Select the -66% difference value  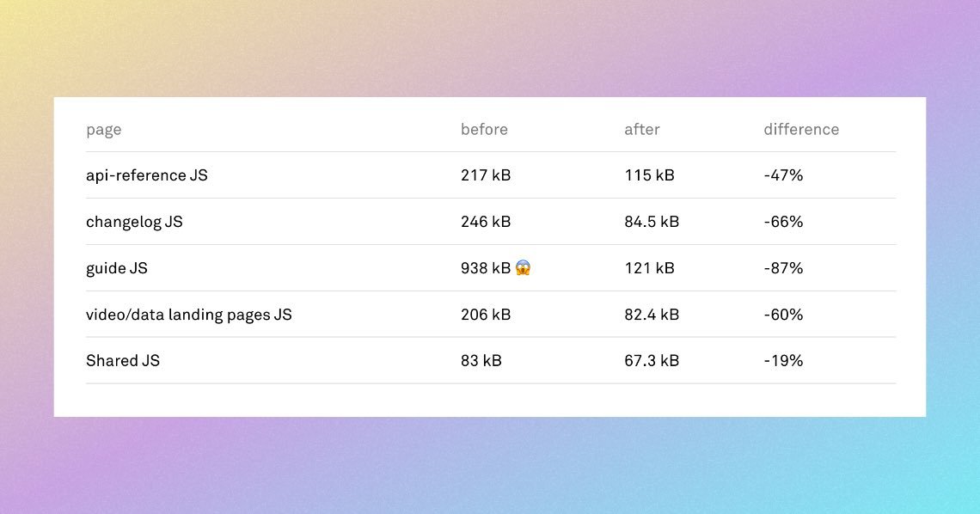[784, 222]
